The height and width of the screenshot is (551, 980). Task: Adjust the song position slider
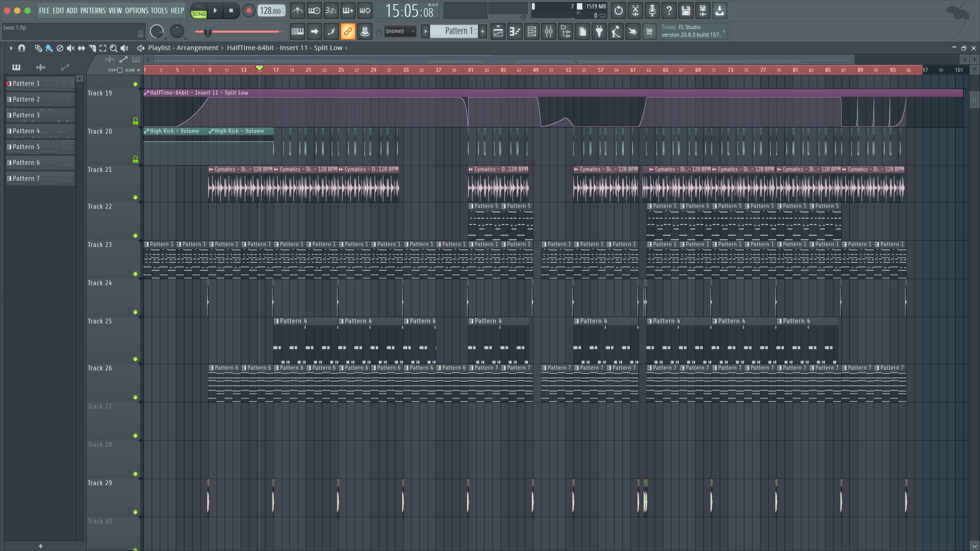coord(238,32)
